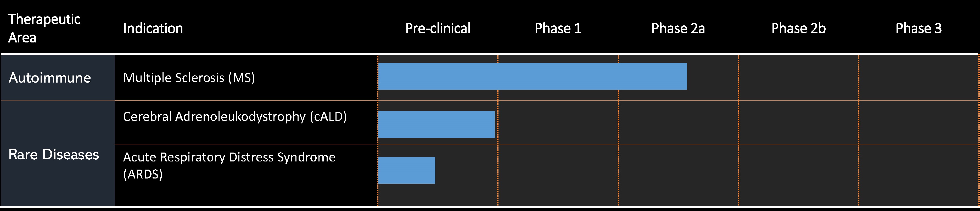Select the Multiple Sclerosis (MS) indication

click(189, 78)
